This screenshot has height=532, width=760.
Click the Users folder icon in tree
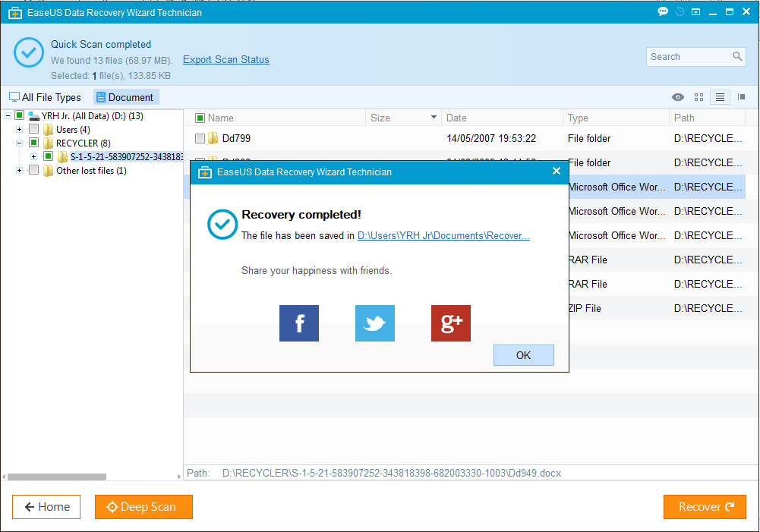tap(48, 129)
